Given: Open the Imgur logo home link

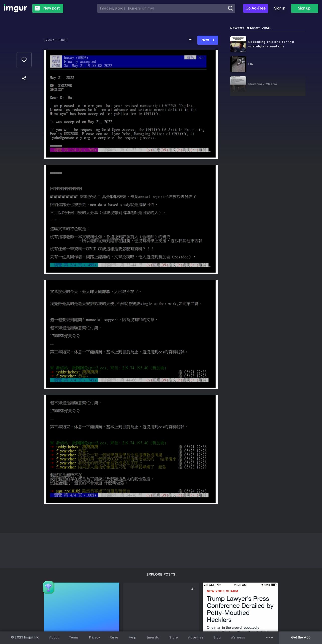Looking at the screenshot, I should (x=15, y=8).
